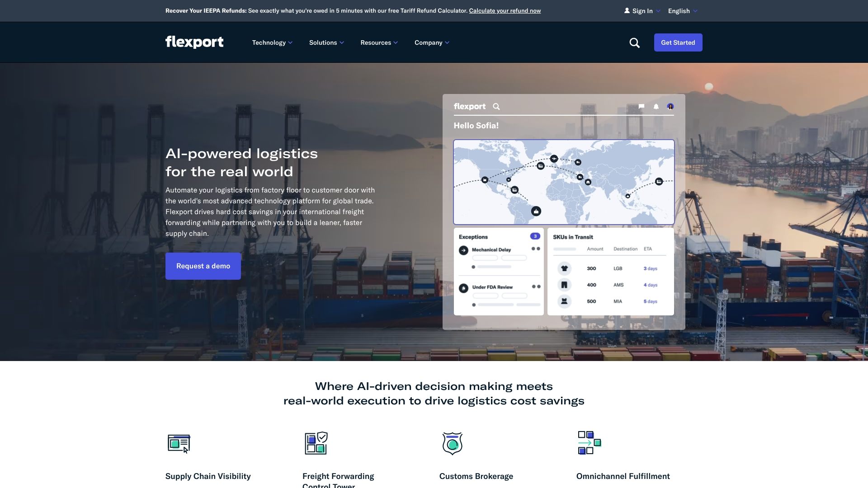The height and width of the screenshot is (488, 868).
Task: Click the flag icon in dashboard mockup
Action: (641, 107)
